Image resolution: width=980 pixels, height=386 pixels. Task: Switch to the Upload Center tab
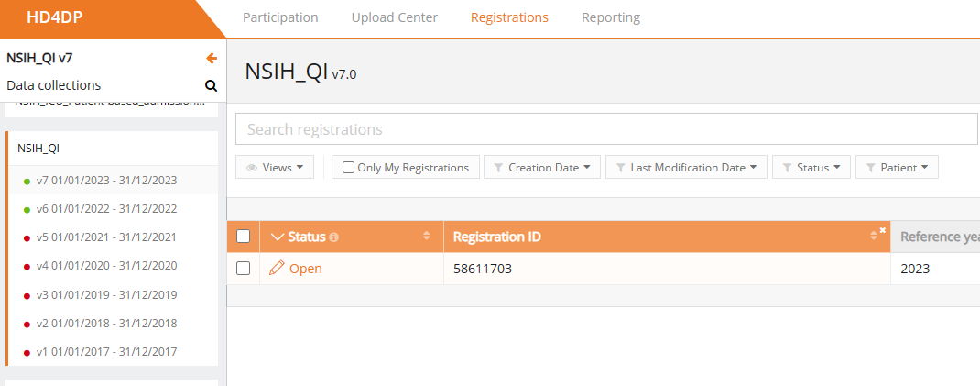point(394,17)
